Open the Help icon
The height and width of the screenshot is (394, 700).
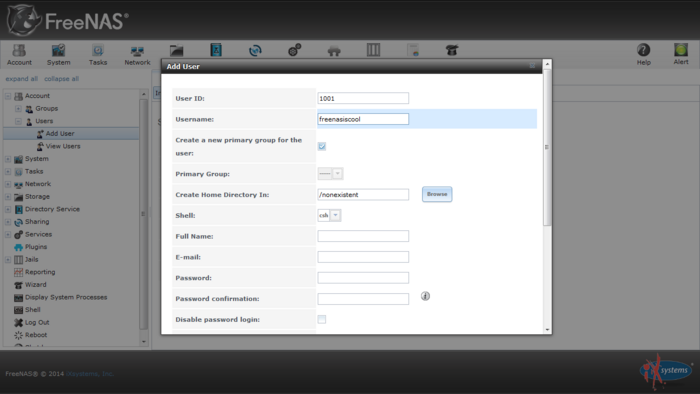[643, 54]
